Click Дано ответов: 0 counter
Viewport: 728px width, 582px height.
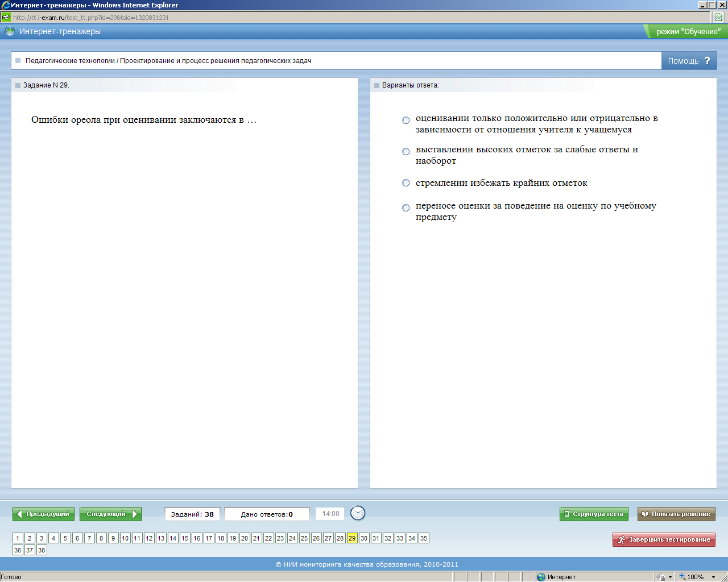(267, 514)
